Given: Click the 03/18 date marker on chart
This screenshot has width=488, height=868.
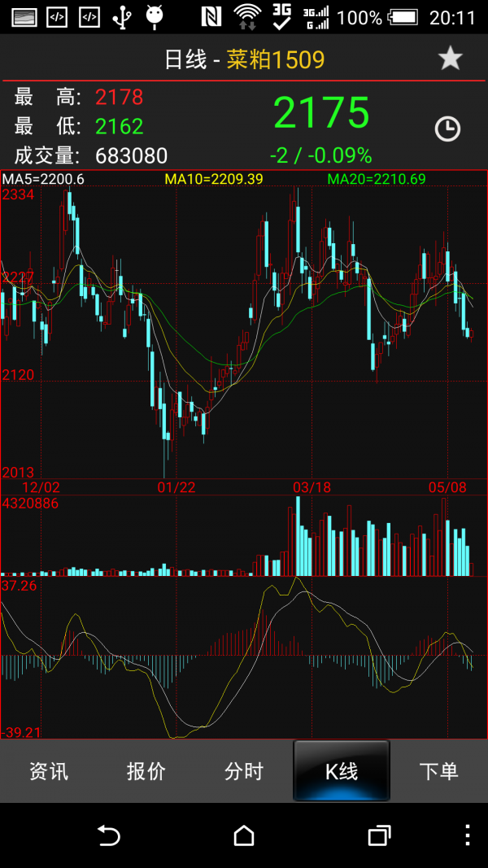Looking at the screenshot, I should (x=312, y=487).
